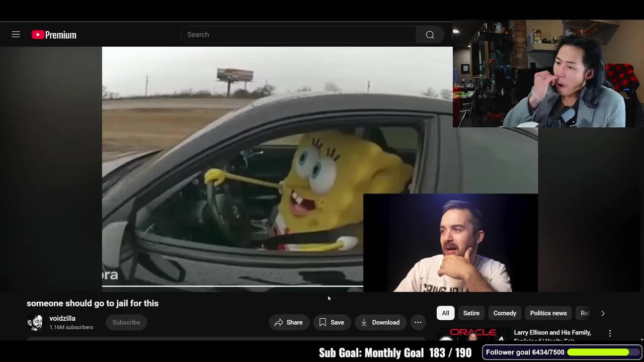This screenshot has width=644, height=362.
Task: Select the Comedy filter chip
Action: 505,313
